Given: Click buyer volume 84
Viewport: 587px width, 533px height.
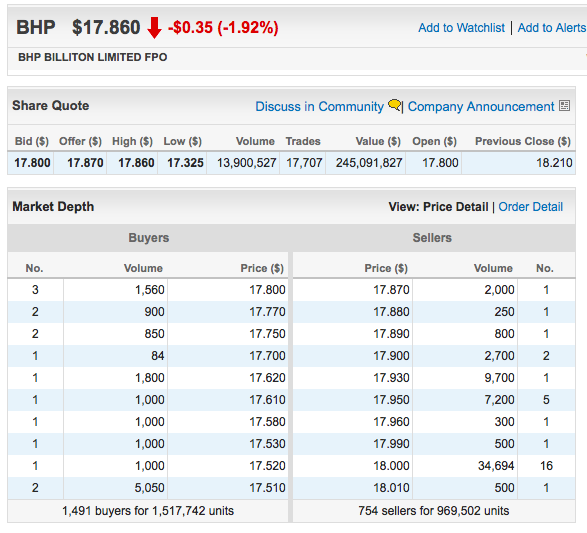Looking at the screenshot, I should pyautogui.click(x=158, y=356).
